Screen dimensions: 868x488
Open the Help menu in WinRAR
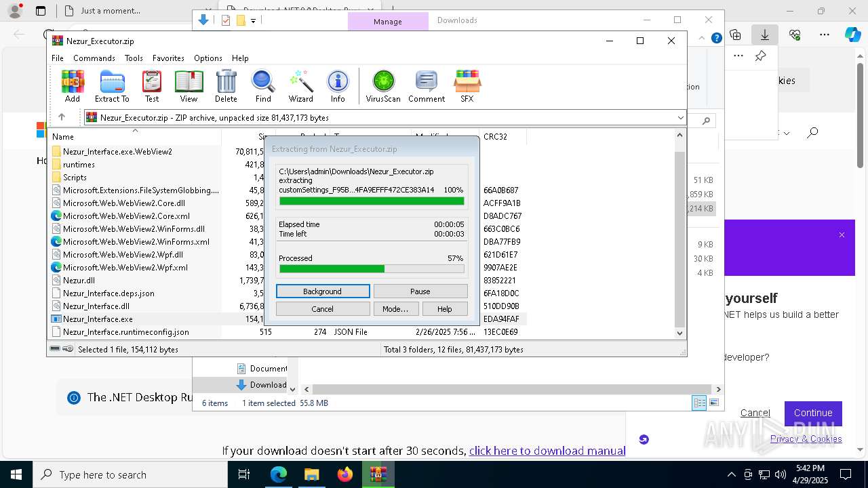[x=240, y=58]
